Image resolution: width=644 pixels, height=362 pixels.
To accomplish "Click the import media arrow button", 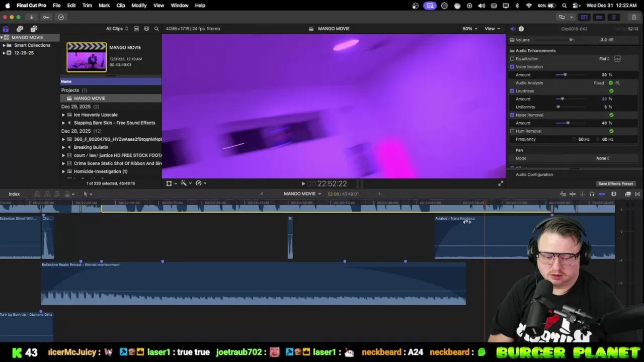I will (31, 17).
